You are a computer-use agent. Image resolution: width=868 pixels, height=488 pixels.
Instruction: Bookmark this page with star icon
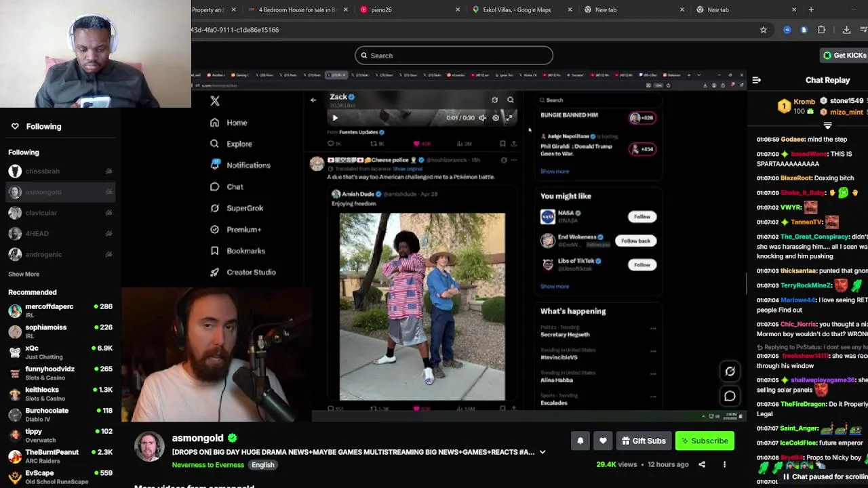click(x=763, y=30)
